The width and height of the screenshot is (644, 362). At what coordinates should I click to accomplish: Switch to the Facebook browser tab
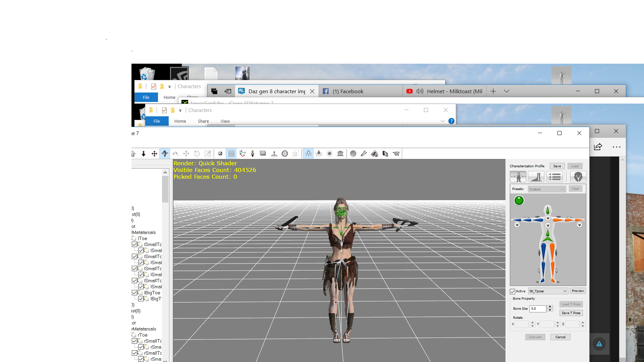tap(347, 91)
